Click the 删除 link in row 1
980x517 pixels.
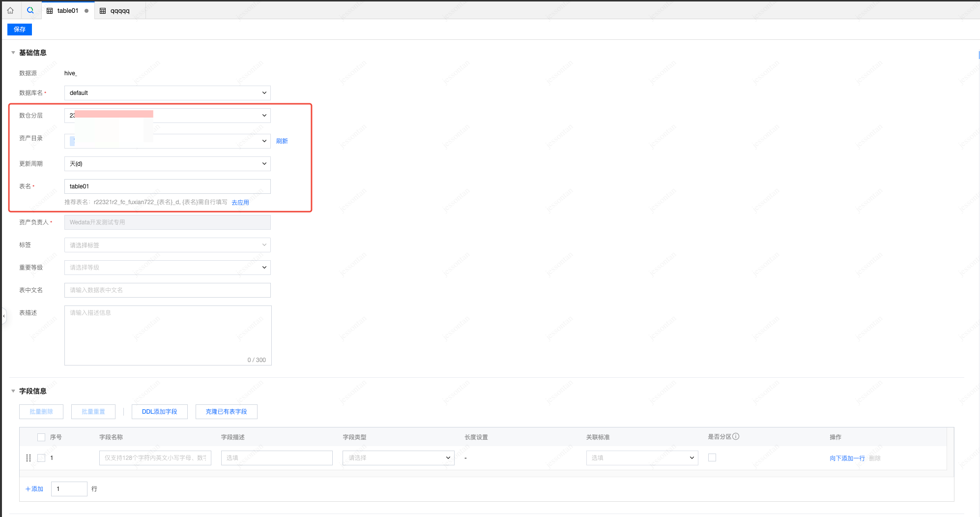[x=875, y=458]
